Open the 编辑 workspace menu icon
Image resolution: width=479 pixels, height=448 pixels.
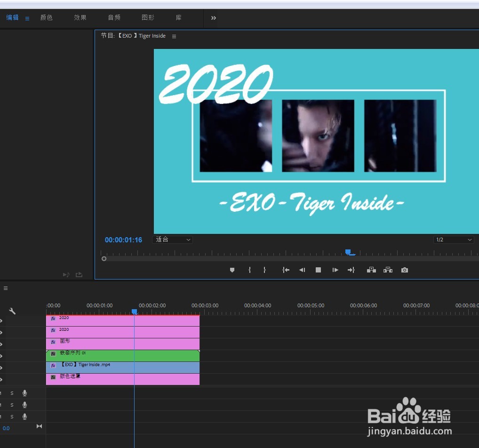[x=27, y=19]
